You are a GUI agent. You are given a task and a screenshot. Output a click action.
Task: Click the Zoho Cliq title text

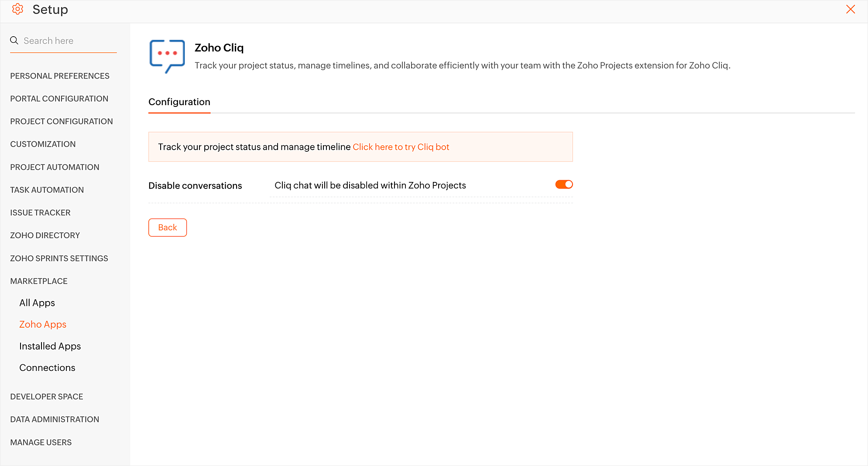click(x=219, y=48)
